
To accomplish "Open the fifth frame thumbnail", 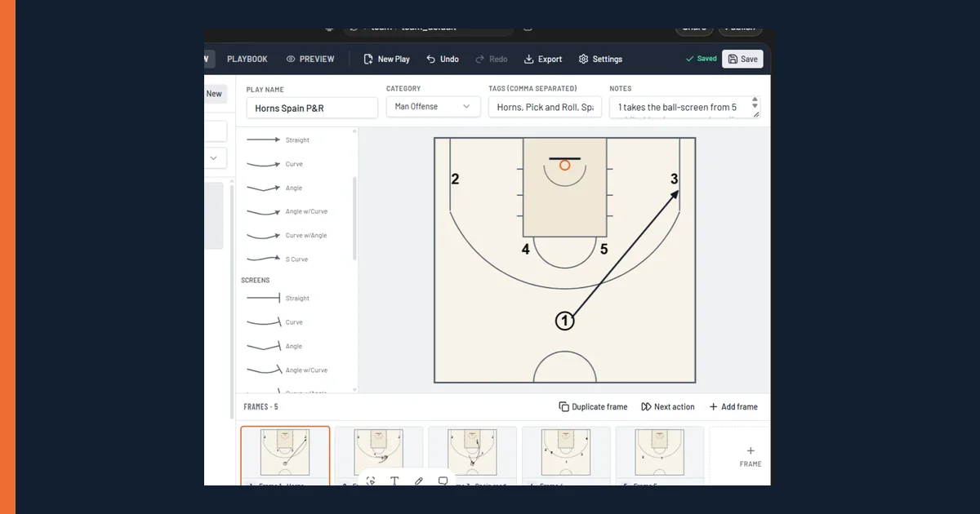I will tap(659, 455).
